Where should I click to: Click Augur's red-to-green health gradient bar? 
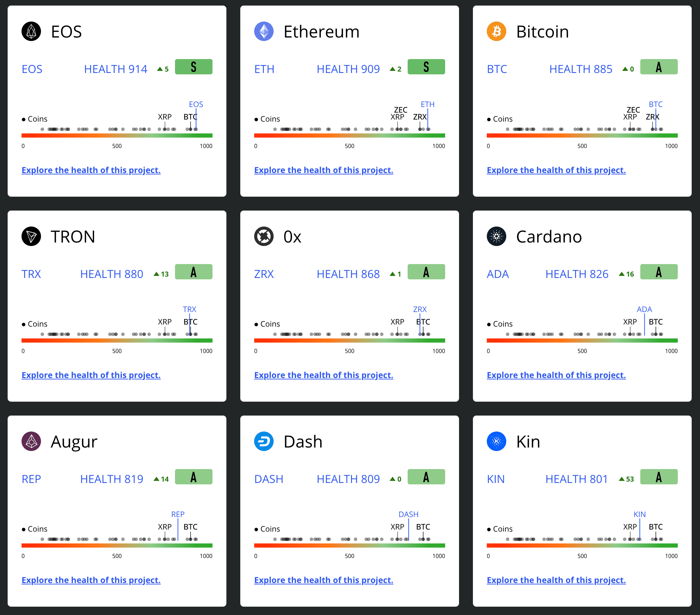tap(117, 546)
